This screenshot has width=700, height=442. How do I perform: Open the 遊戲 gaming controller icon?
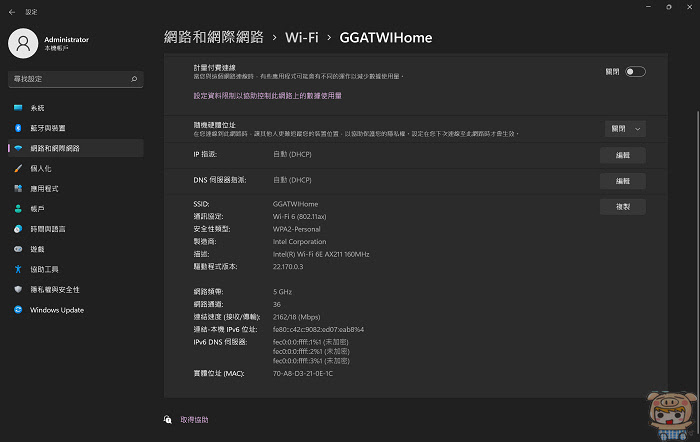pyautogui.click(x=18, y=249)
